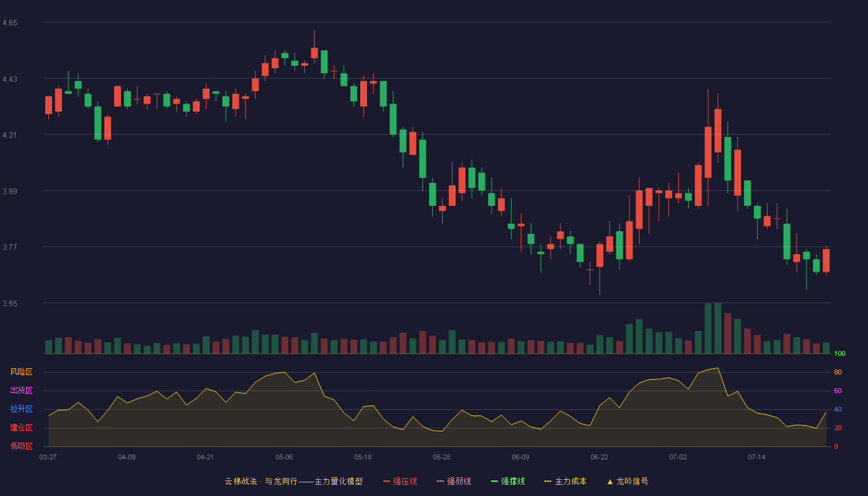The width and height of the screenshot is (868, 496).
Task: Click the 拉升区 zone label
Action: pos(21,409)
